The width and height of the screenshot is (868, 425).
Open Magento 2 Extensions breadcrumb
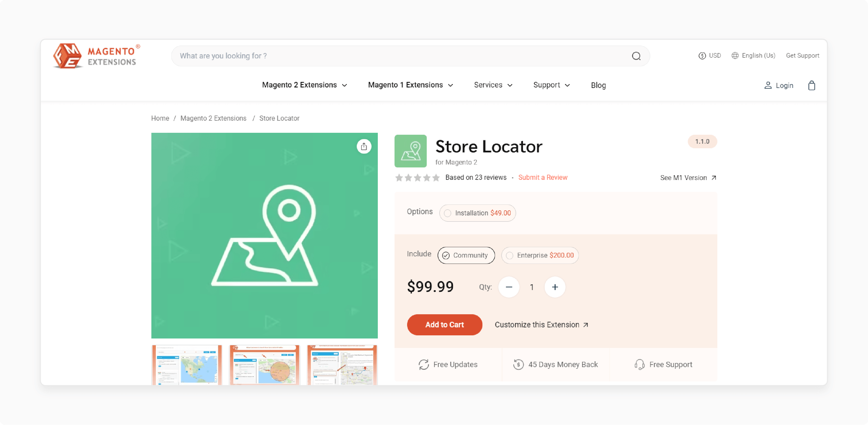213,118
